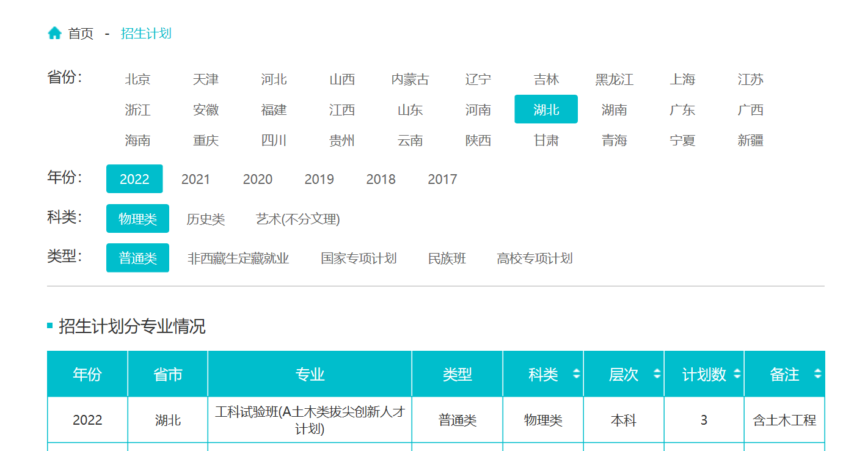
Task: Select 历史类 subject category
Action: pyautogui.click(x=206, y=219)
